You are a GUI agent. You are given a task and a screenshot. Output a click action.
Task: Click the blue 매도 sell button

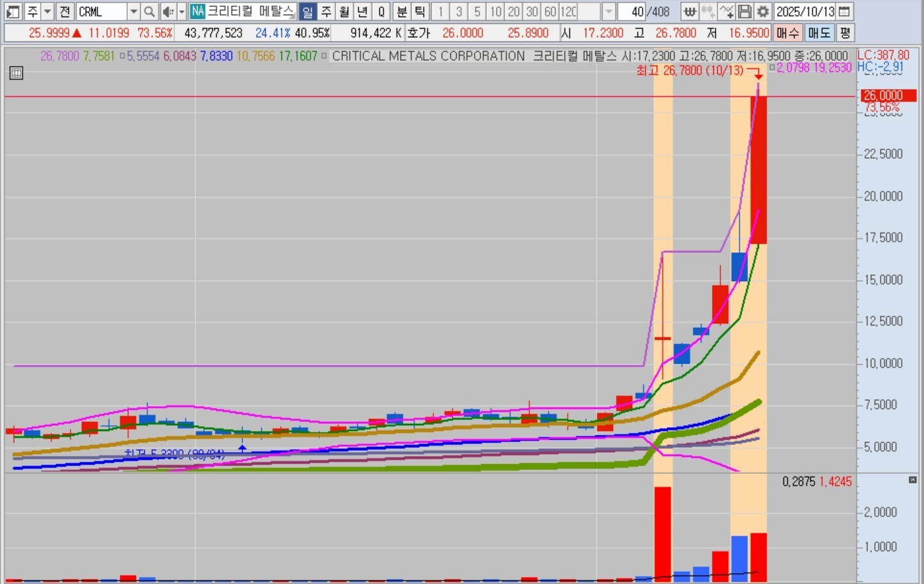coord(818,33)
